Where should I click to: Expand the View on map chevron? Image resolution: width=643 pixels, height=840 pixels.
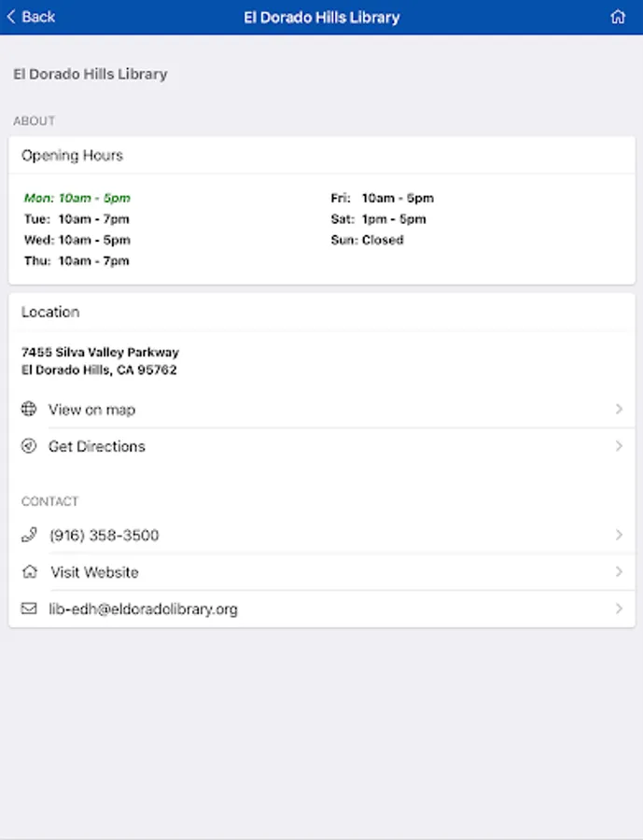(x=619, y=409)
